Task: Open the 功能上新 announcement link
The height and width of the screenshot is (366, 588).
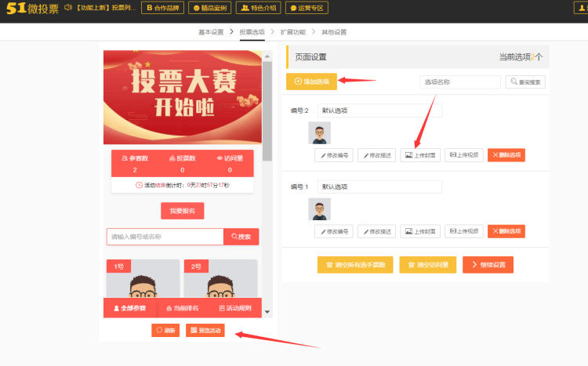Action: tap(106, 8)
